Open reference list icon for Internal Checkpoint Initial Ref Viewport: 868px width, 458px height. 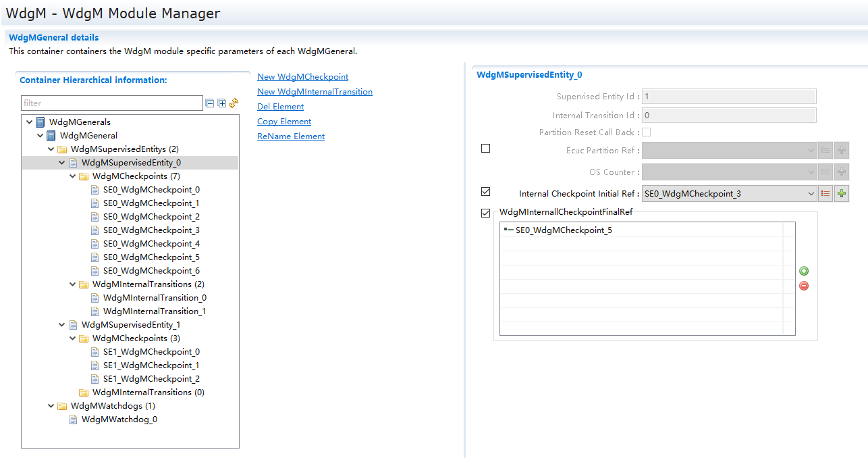coord(825,194)
